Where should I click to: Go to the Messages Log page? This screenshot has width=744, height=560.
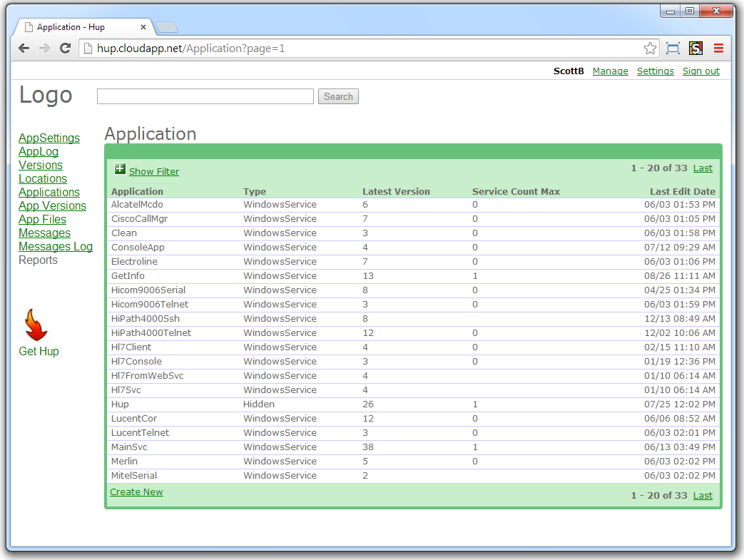(x=56, y=247)
